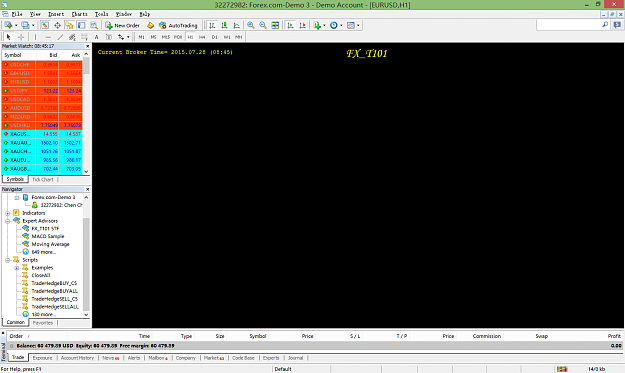
Task: Switch to the Journal tab
Action: pos(295,358)
